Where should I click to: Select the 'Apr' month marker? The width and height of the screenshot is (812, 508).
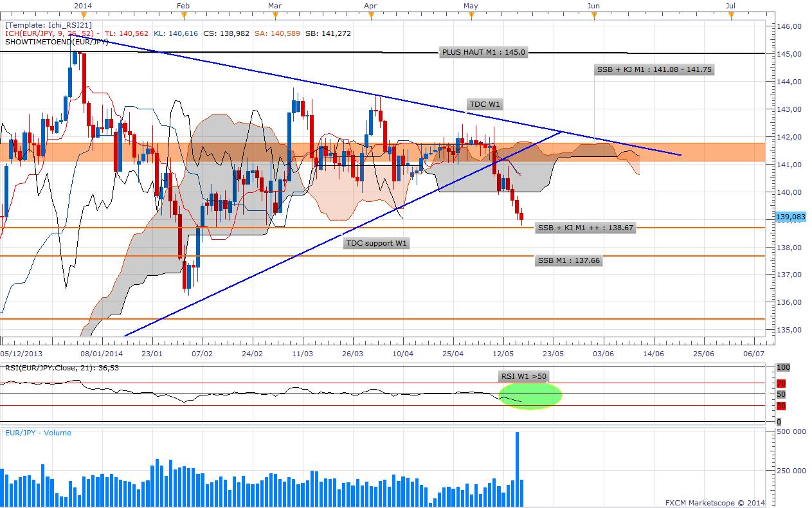coord(370,5)
